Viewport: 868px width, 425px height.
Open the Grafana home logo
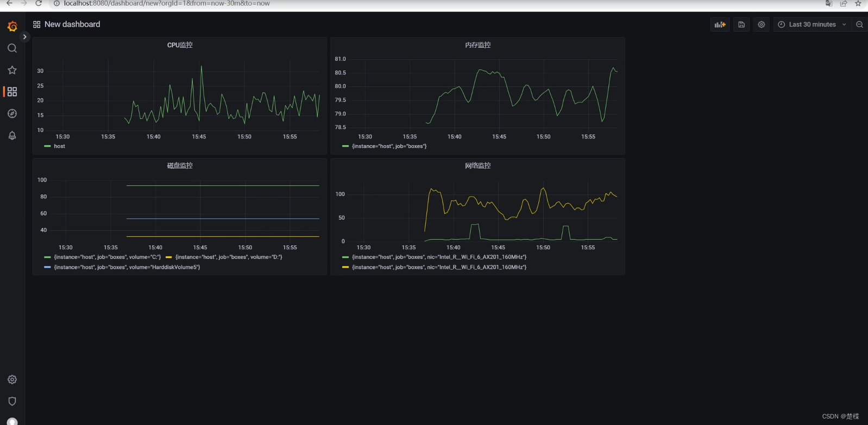tap(12, 26)
